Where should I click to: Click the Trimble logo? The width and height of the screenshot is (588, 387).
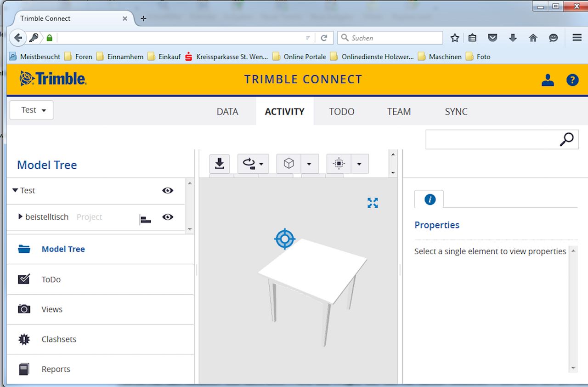coord(53,79)
